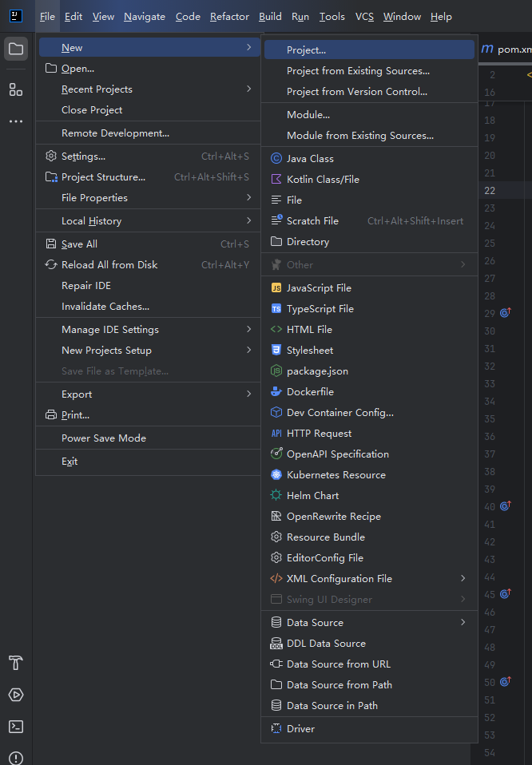Click the IntelliJ IDEA logo icon
This screenshot has width=532, height=765.
click(16, 16)
